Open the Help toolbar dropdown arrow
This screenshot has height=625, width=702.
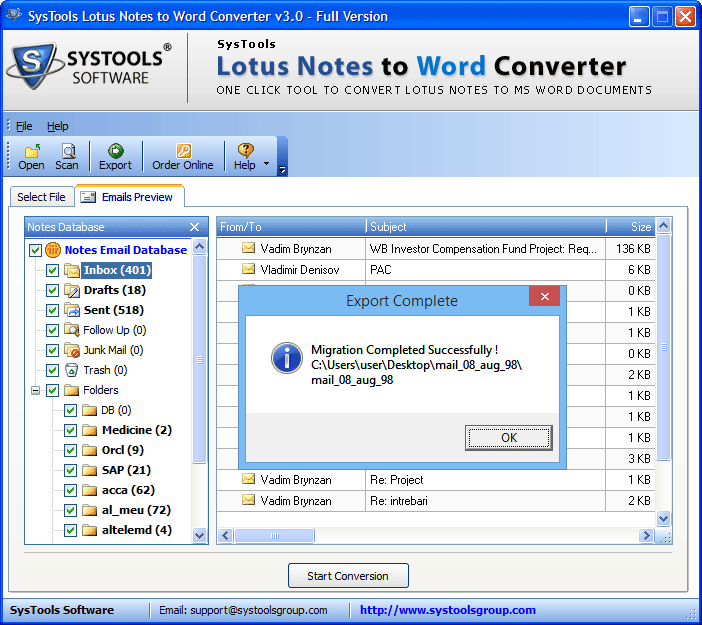click(266, 163)
